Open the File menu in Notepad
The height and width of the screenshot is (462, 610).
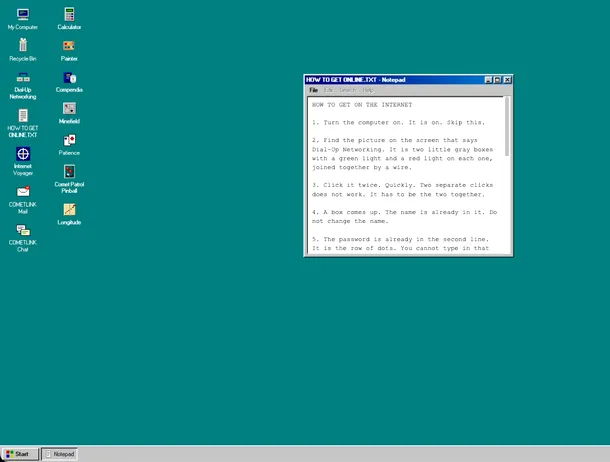[314, 90]
